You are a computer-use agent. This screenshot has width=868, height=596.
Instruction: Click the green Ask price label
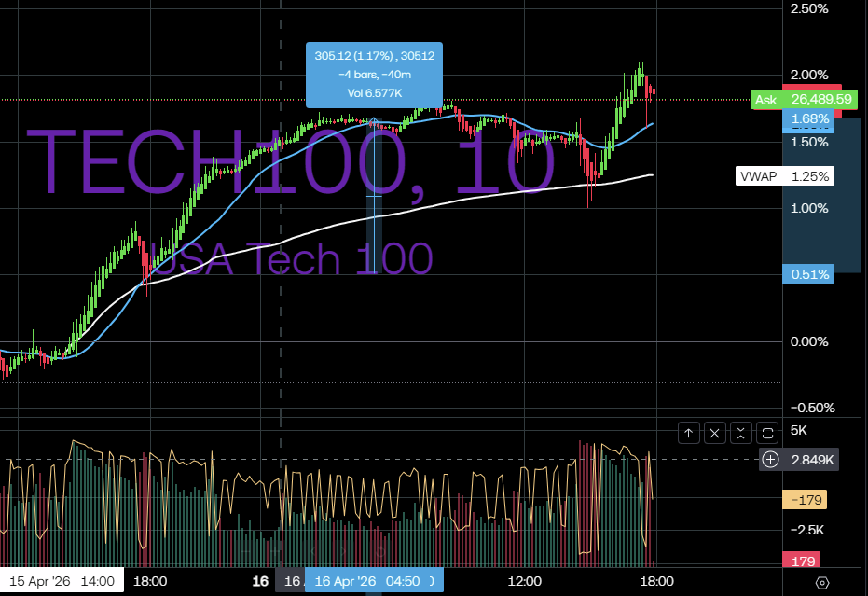[792, 99]
